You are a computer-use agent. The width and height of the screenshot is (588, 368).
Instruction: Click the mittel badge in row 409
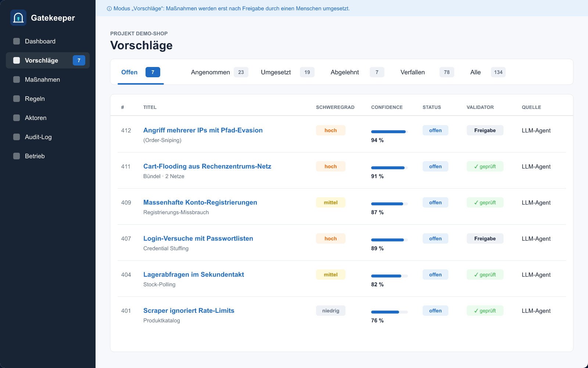(331, 202)
